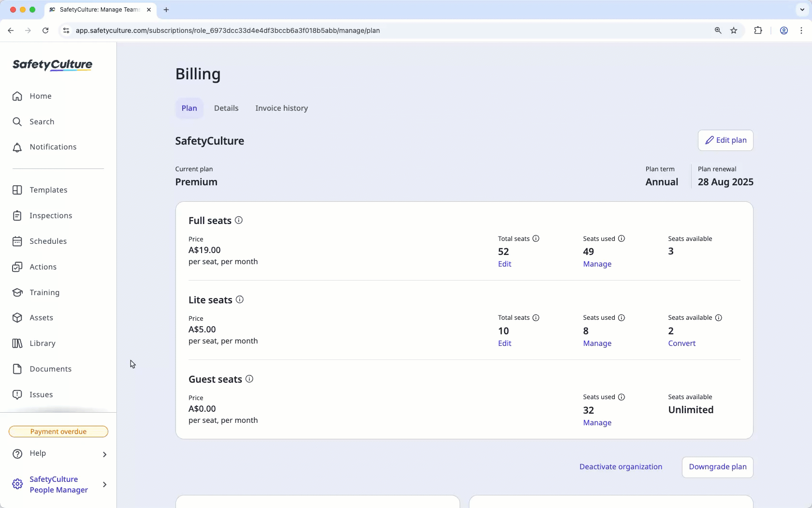Navigate back in browser
The height and width of the screenshot is (508, 812).
coord(11,30)
